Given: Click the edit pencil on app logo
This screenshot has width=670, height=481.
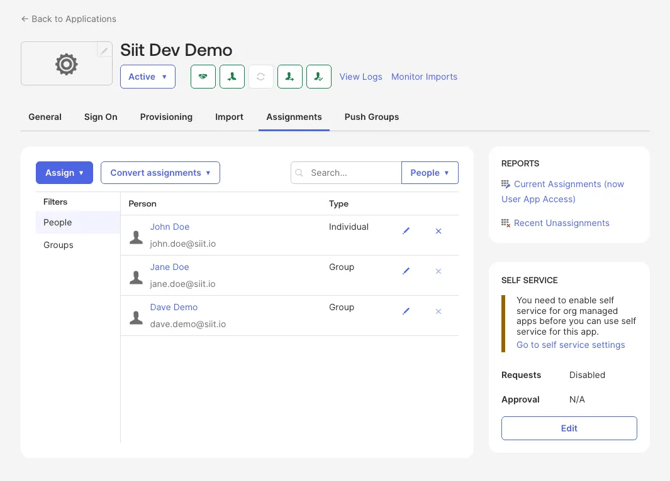Looking at the screenshot, I should coord(104,51).
